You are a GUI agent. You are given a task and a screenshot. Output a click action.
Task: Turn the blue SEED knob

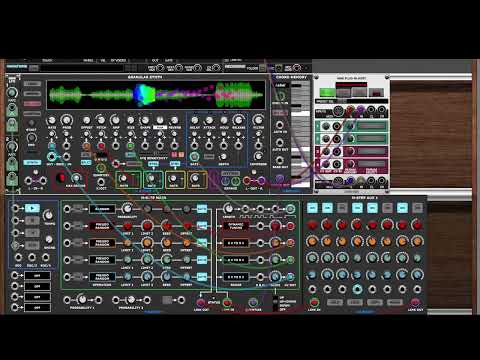coord(167,277)
